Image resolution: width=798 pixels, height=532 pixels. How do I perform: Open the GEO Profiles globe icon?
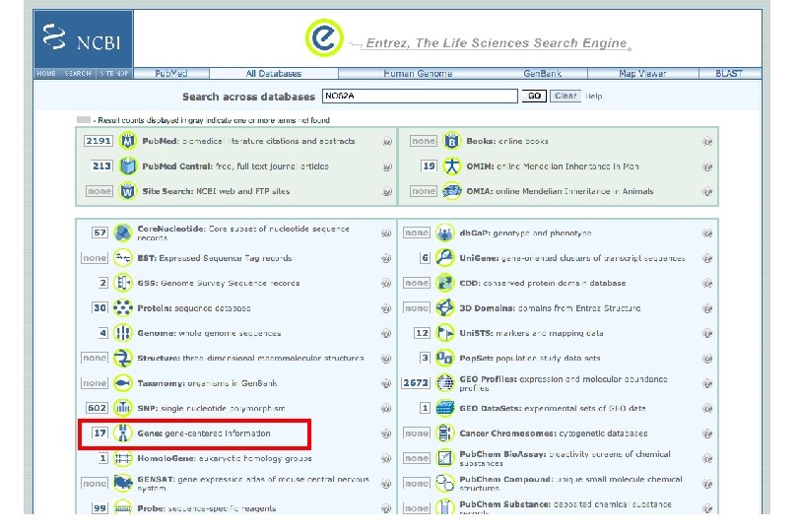tap(444, 383)
